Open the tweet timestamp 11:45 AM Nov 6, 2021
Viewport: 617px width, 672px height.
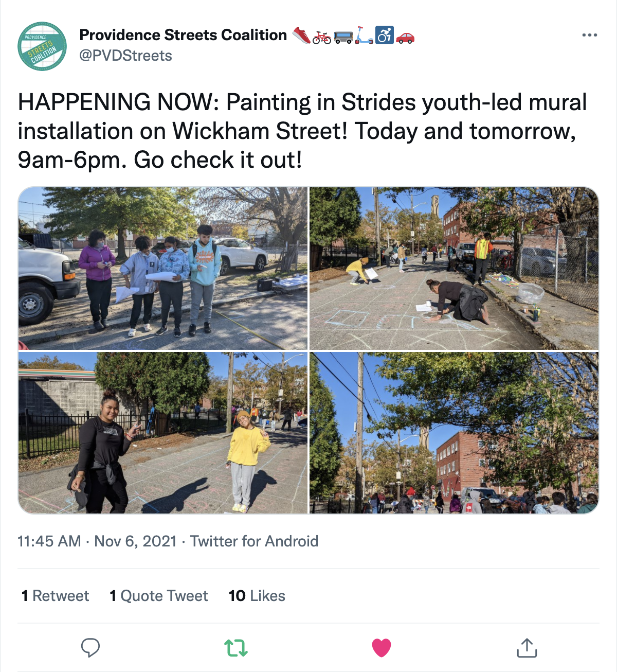click(x=97, y=541)
